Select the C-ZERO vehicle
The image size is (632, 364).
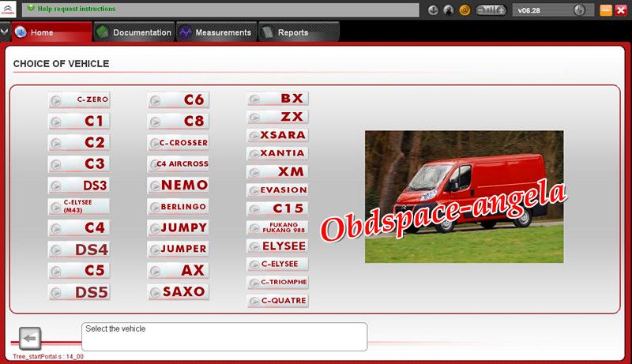79,99
